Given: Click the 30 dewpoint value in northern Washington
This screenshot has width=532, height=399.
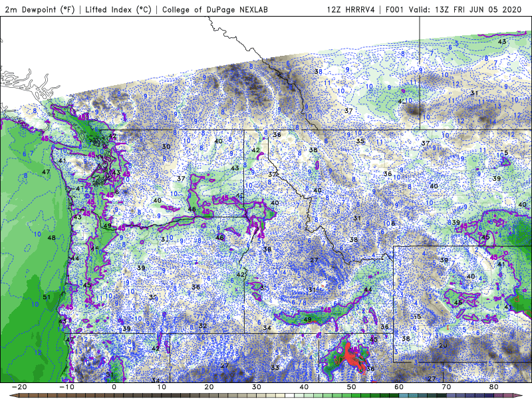Looking at the screenshot, I should coord(166,146).
